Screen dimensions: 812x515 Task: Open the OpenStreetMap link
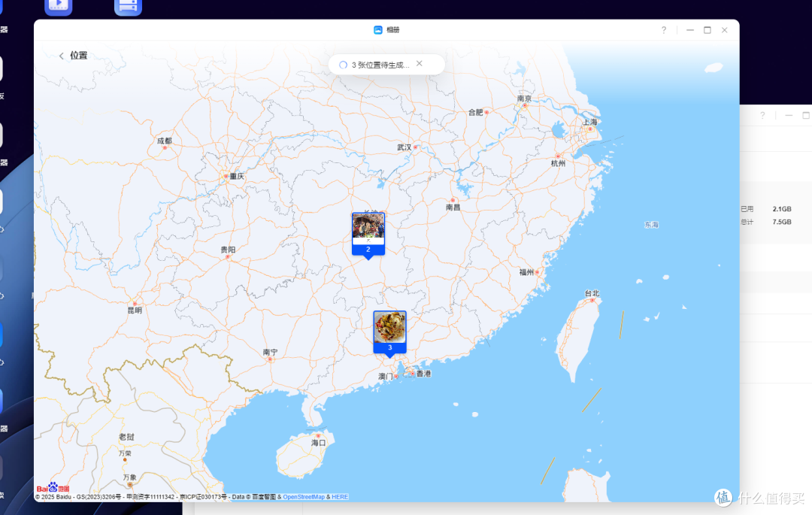[x=304, y=497]
